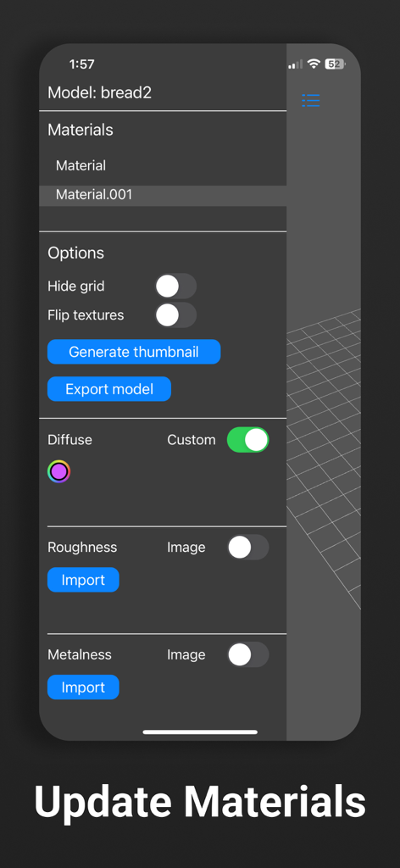Turn off the Diffuse Custom switch
Image resolution: width=400 pixels, height=868 pixels.
247,440
